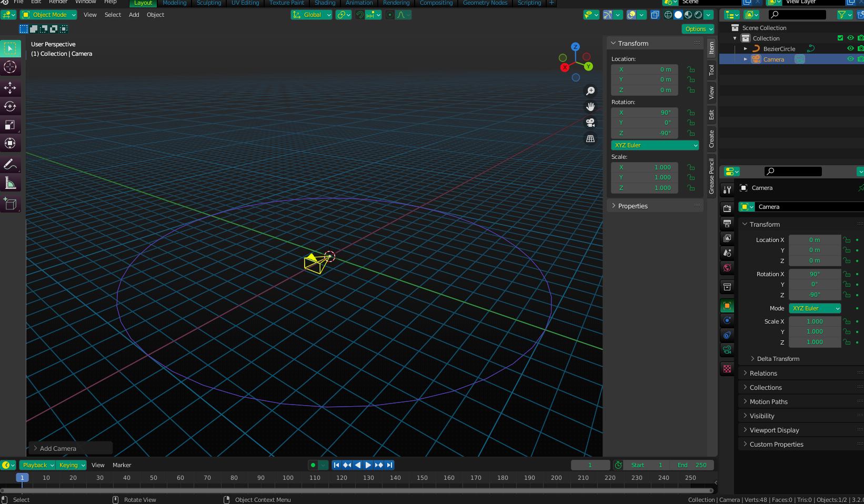Image resolution: width=864 pixels, height=504 pixels.
Task: Open the Physics properties tab
Action: 727,320
